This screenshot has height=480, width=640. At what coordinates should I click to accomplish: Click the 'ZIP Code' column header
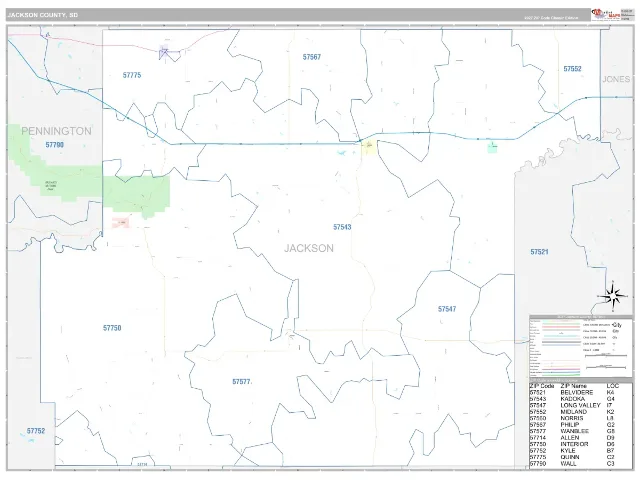pyautogui.click(x=542, y=386)
